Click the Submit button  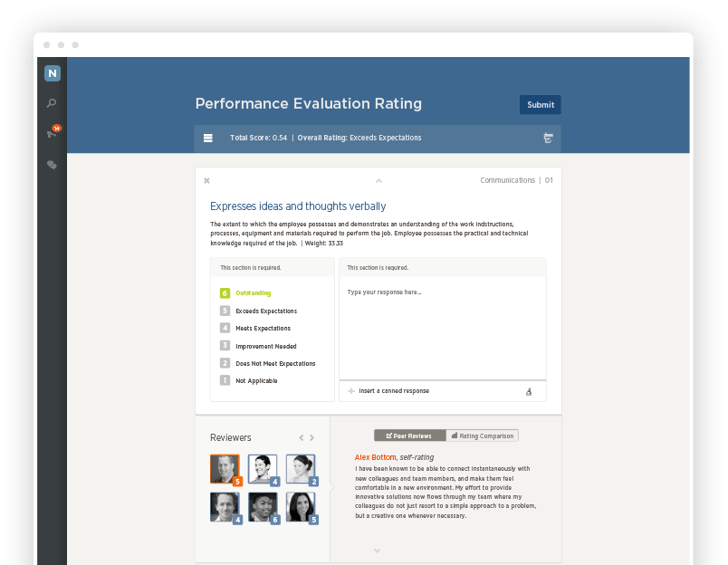pos(541,105)
